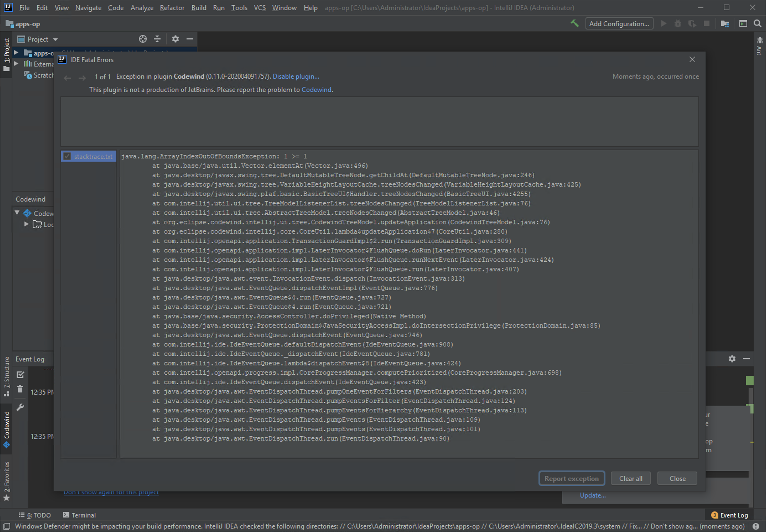Image resolution: width=766 pixels, height=532 pixels.
Task: Click Collapse All icon in Project panel
Action: coord(157,39)
